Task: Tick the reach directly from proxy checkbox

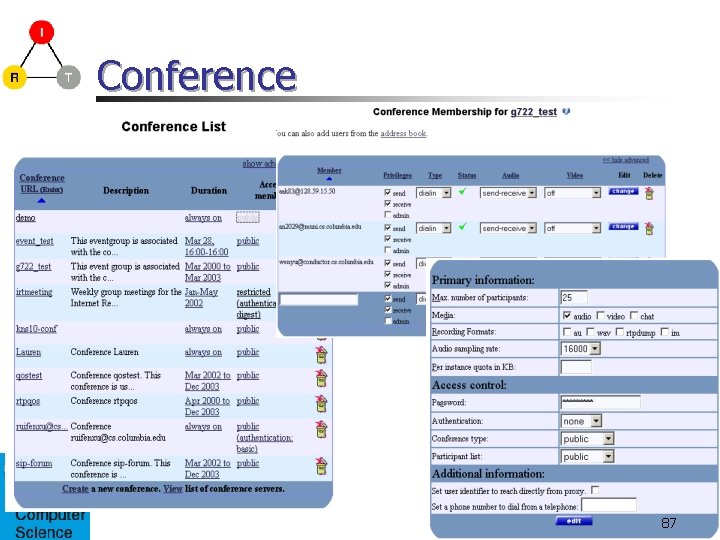Action: point(595,490)
